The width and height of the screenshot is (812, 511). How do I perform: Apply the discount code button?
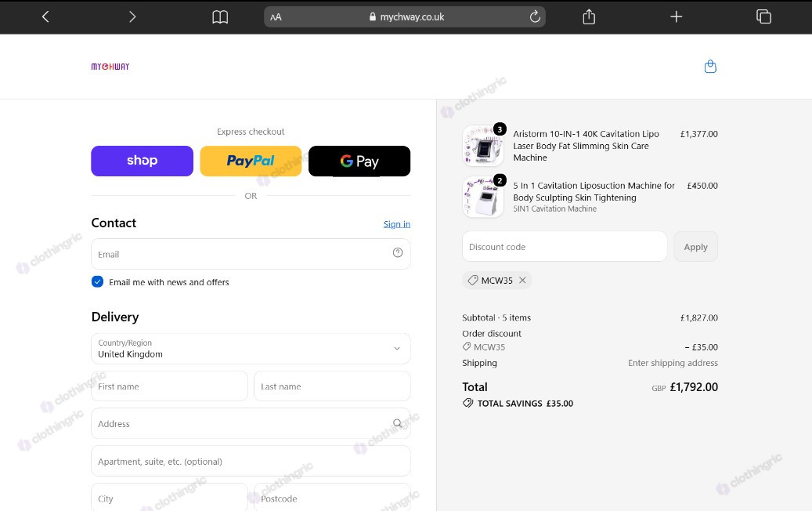(x=695, y=247)
